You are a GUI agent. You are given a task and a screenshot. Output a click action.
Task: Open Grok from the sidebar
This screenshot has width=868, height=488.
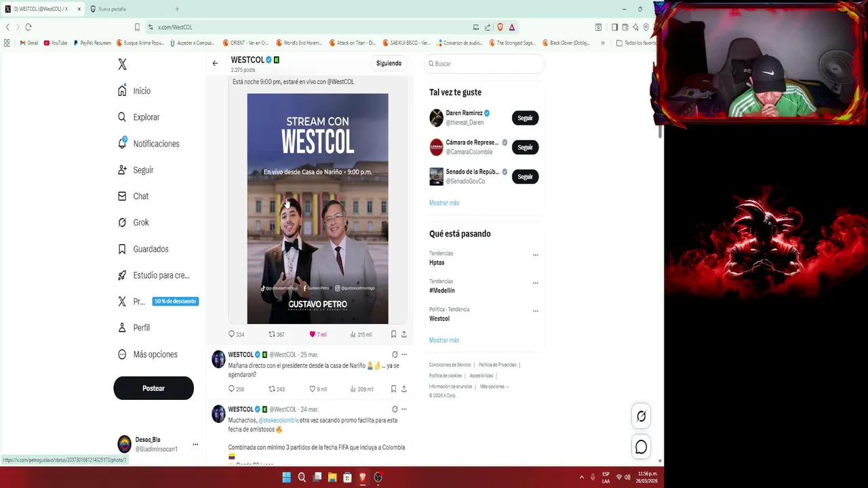coord(133,222)
